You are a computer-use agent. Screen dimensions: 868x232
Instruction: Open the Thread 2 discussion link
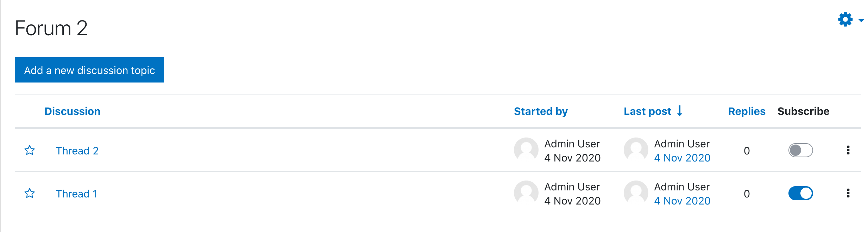[77, 151]
